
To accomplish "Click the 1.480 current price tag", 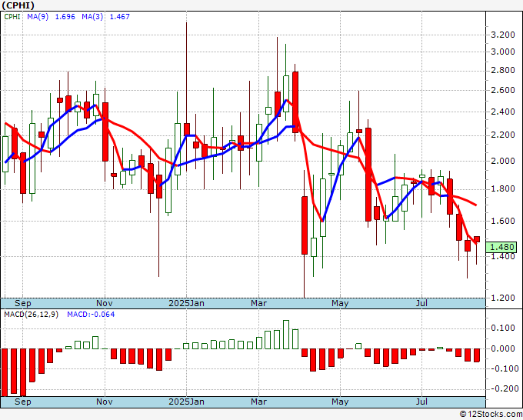I will pos(501,247).
